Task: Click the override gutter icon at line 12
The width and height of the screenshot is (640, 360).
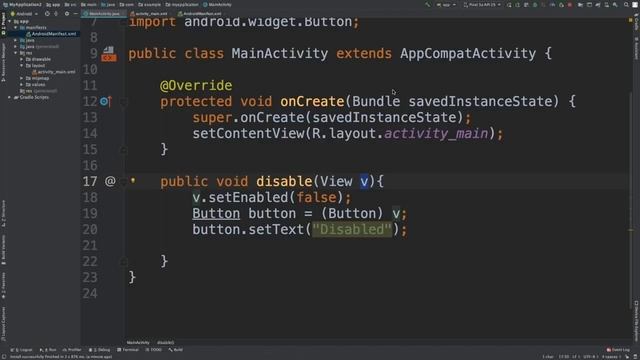Action: tap(106, 101)
